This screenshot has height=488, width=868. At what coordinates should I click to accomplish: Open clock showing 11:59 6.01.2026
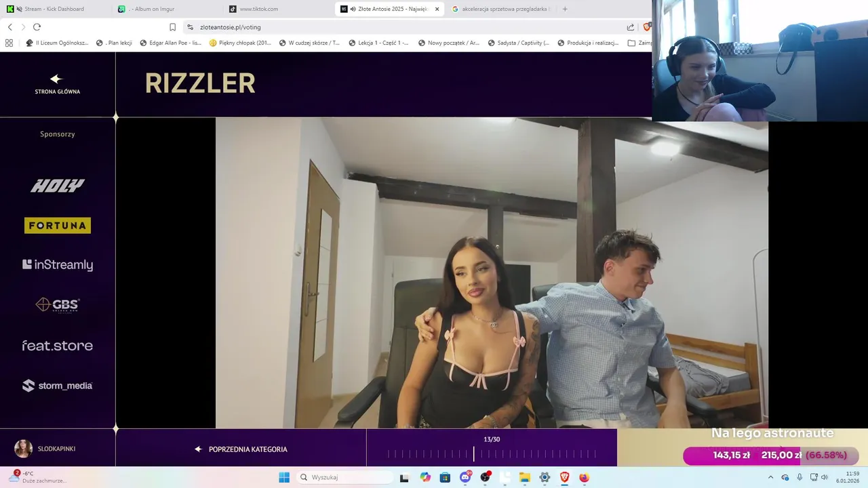click(848, 477)
